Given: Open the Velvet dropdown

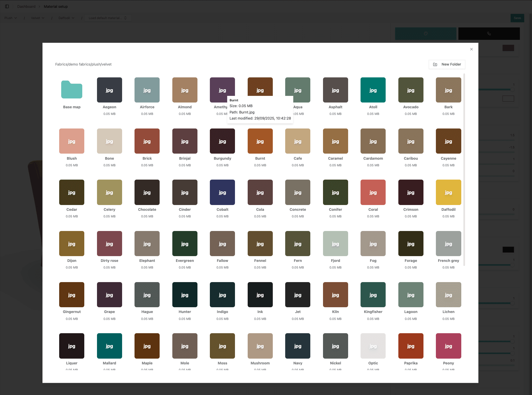Looking at the screenshot, I should [x=37, y=18].
